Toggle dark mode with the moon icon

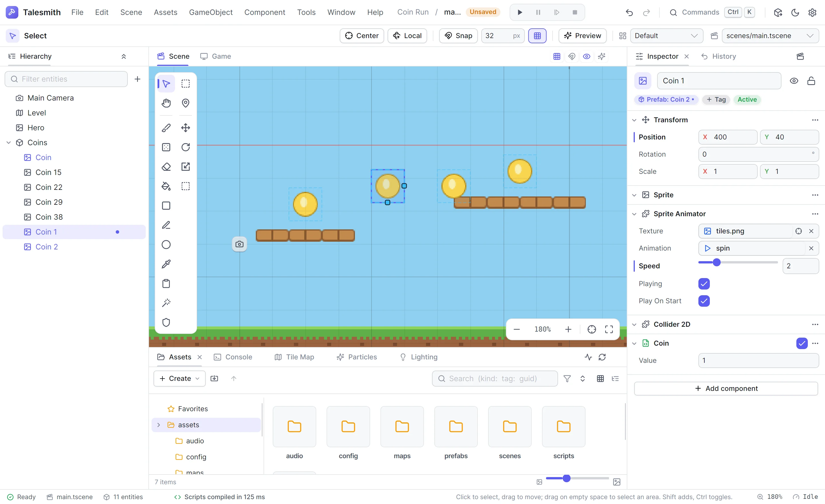[795, 12]
